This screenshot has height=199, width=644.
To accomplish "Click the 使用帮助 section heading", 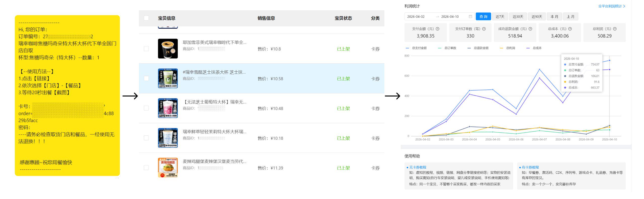I will tap(412, 156).
